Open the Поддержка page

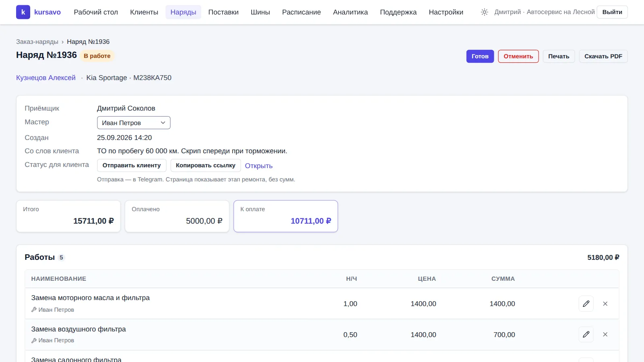[x=398, y=12]
